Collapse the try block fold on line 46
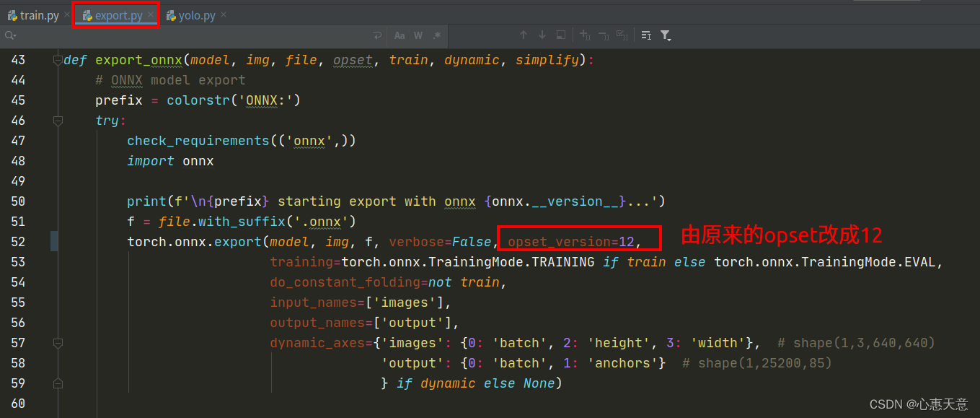The height and width of the screenshot is (418, 980). tap(58, 121)
